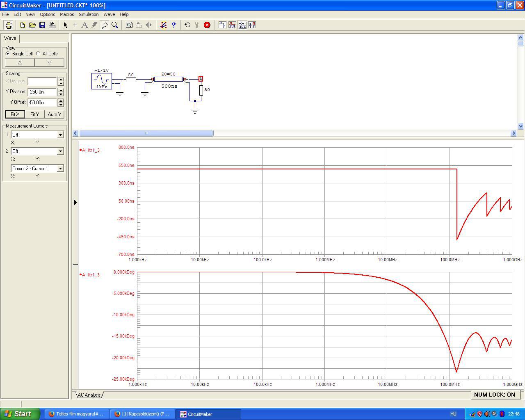The image size is (525, 420).
Task: Open the Wave menu
Action: click(x=109, y=14)
